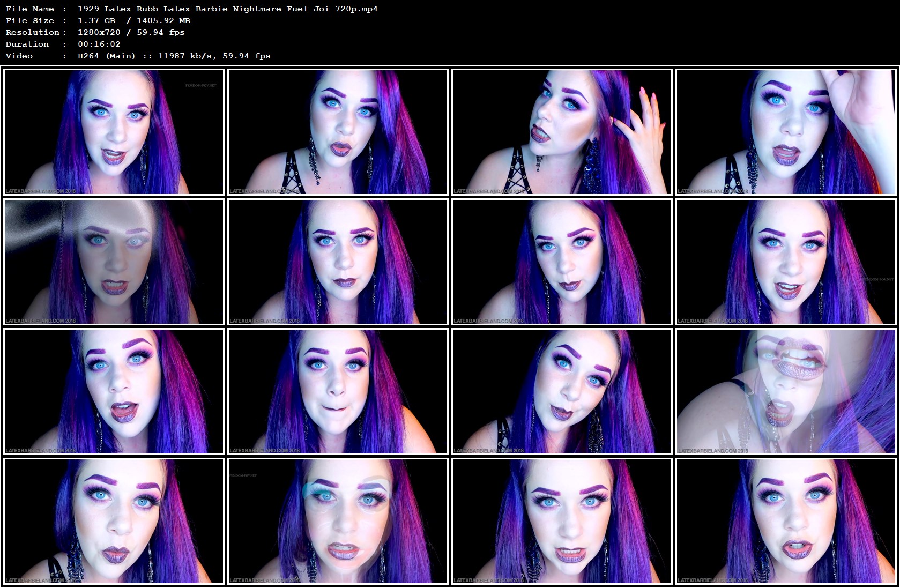Select the bright overexposed thumbnail in row two

(x=115, y=263)
